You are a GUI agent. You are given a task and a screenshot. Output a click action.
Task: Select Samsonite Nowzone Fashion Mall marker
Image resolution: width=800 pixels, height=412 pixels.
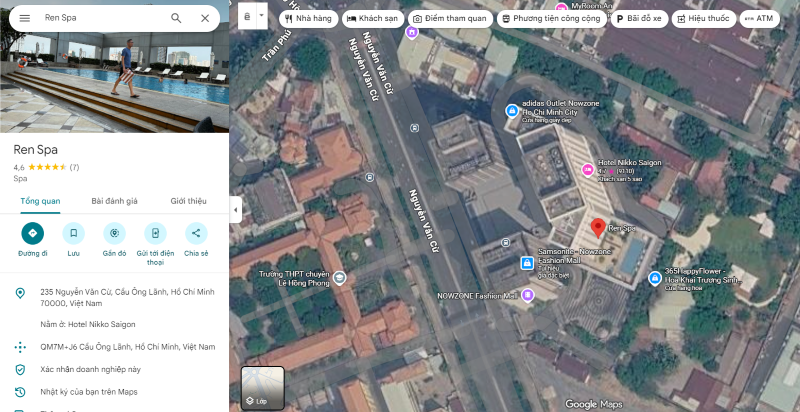pyautogui.click(x=527, y=263)
